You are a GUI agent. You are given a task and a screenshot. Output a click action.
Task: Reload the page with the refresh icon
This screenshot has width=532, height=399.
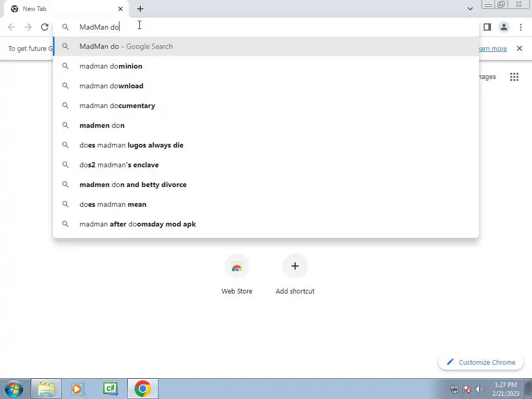[x=45, y=27]
